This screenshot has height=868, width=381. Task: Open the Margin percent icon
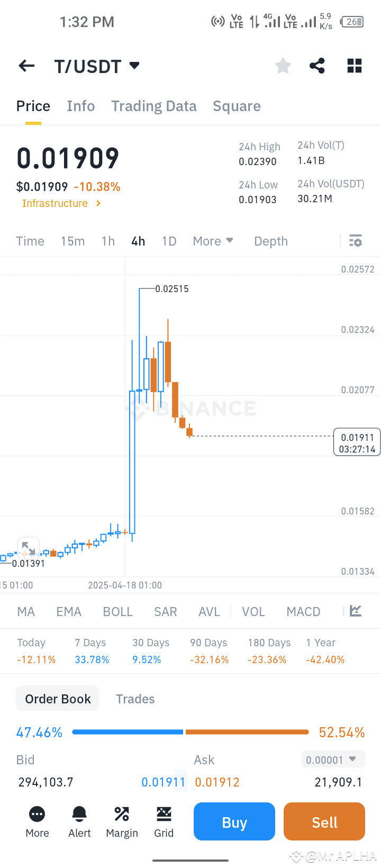(122, 821)
